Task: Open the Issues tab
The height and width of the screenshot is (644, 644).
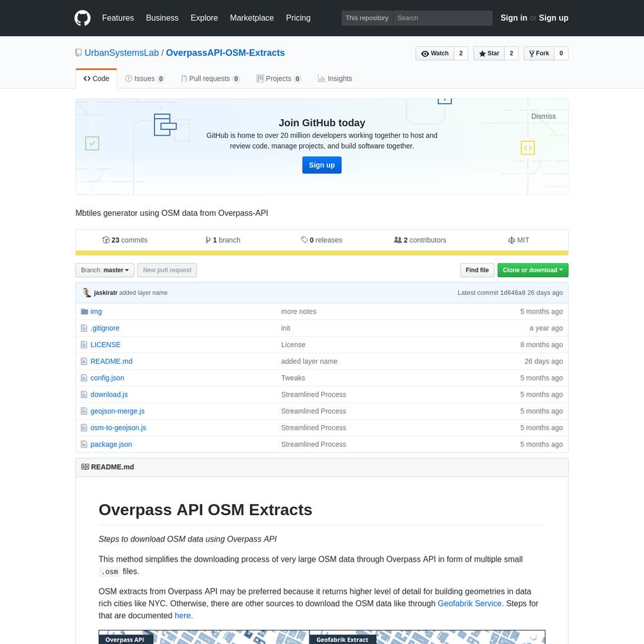Action: (x=144, y=79)
